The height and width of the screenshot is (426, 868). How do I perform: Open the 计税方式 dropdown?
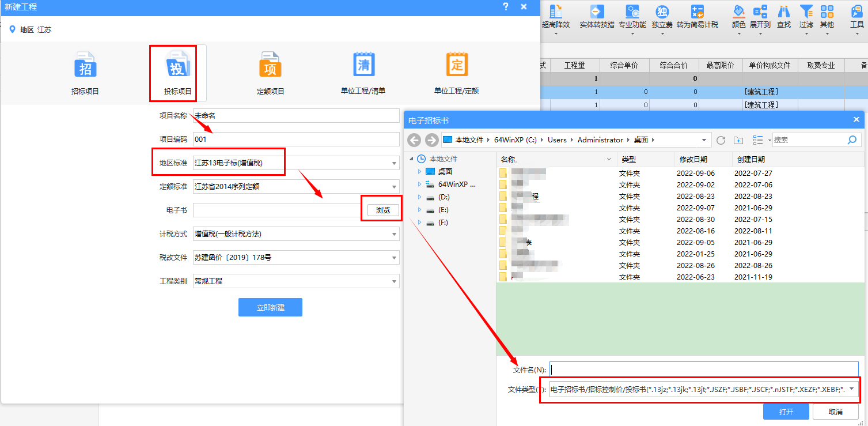(x=395, y=234)
